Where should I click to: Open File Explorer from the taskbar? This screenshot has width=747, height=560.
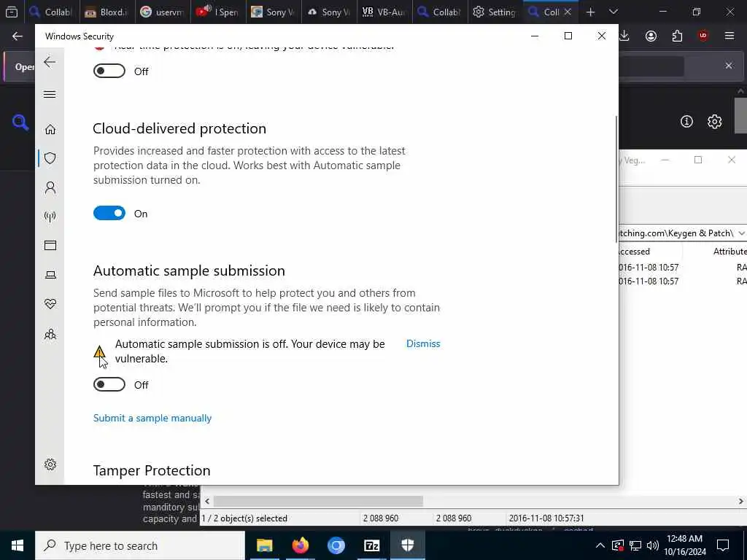pyautogui.click(x=264, y=545)
